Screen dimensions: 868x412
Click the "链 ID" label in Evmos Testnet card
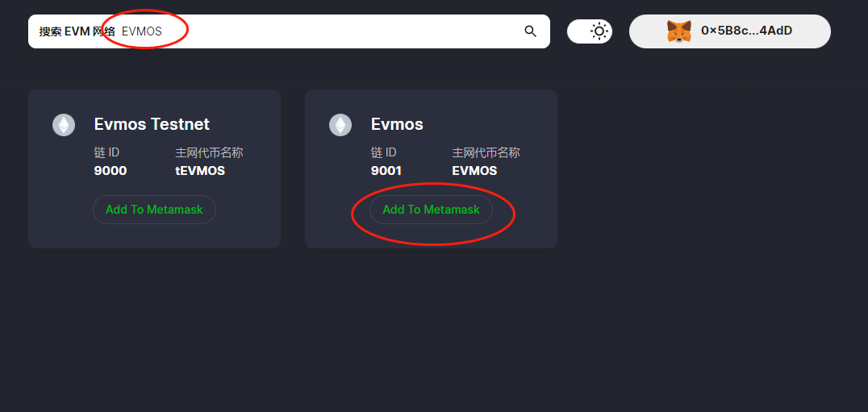[x=107, y=152]
